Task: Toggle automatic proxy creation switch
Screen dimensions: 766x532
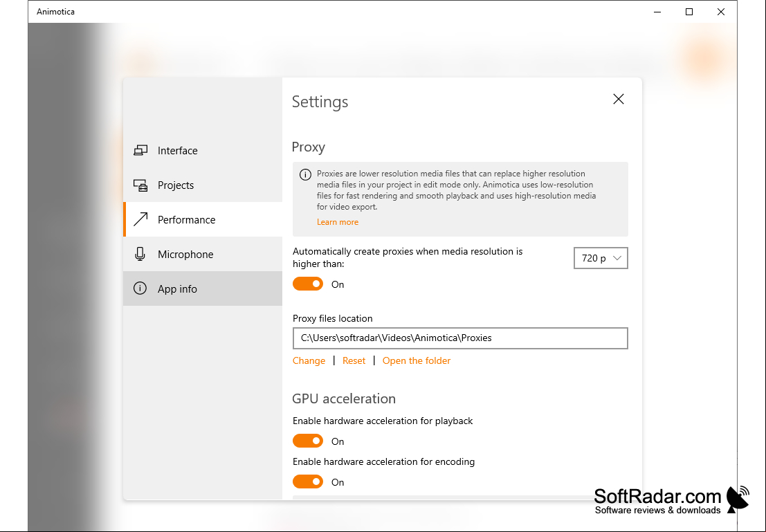Action: [x=308, y=284]
